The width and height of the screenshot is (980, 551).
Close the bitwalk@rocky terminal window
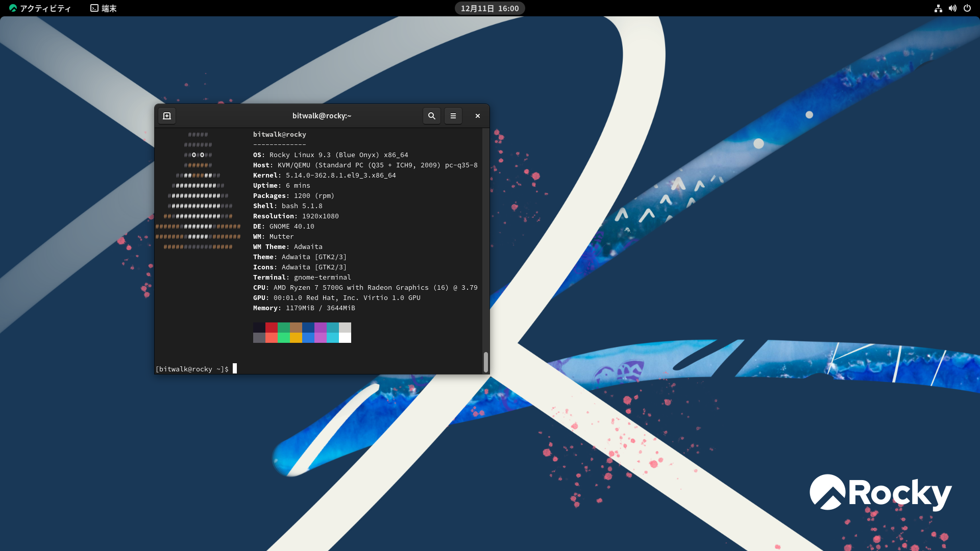pyautogui.click(x=477, y=116)
